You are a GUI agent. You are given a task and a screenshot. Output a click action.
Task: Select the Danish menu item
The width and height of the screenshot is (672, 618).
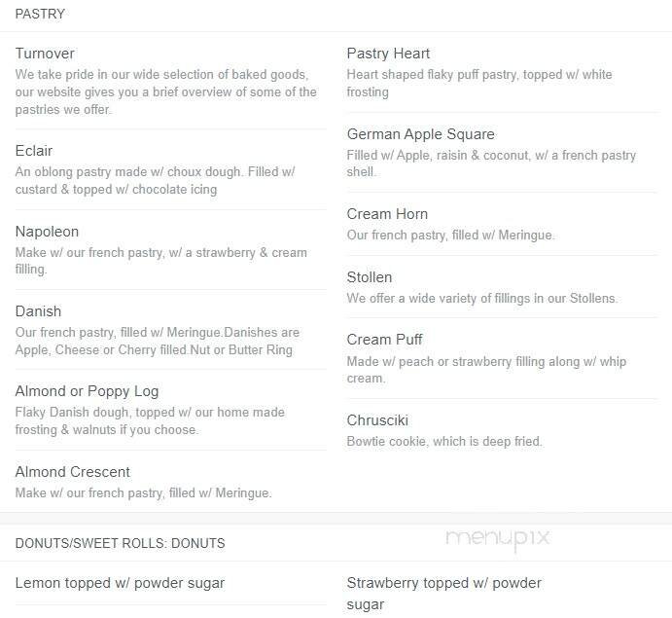tap(38, 311)
